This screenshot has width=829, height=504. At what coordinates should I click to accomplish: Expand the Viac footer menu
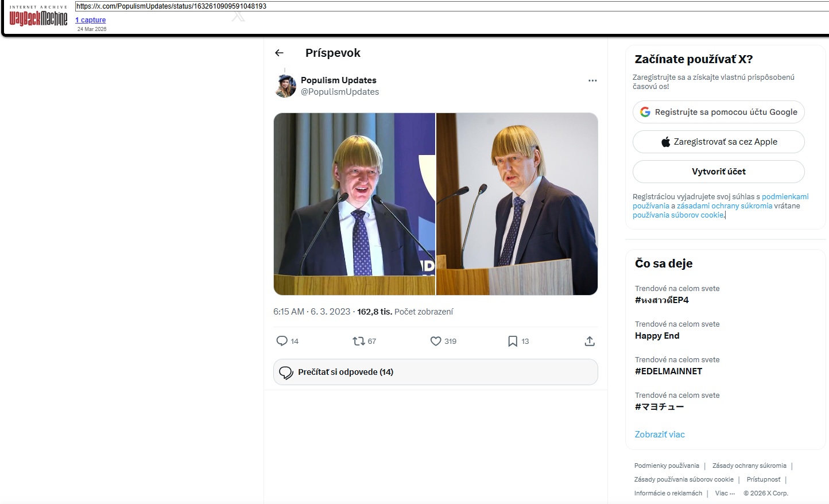point(725,493)
